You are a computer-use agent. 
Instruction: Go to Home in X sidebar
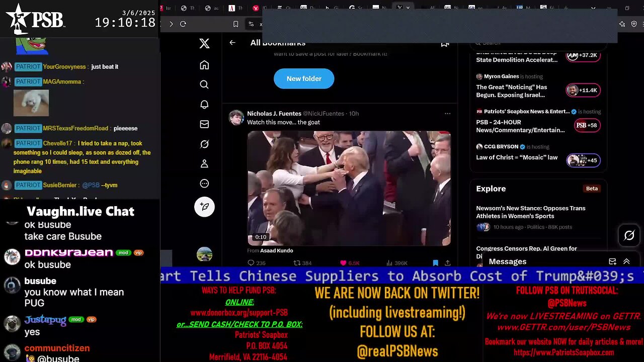tap(204, 65)
